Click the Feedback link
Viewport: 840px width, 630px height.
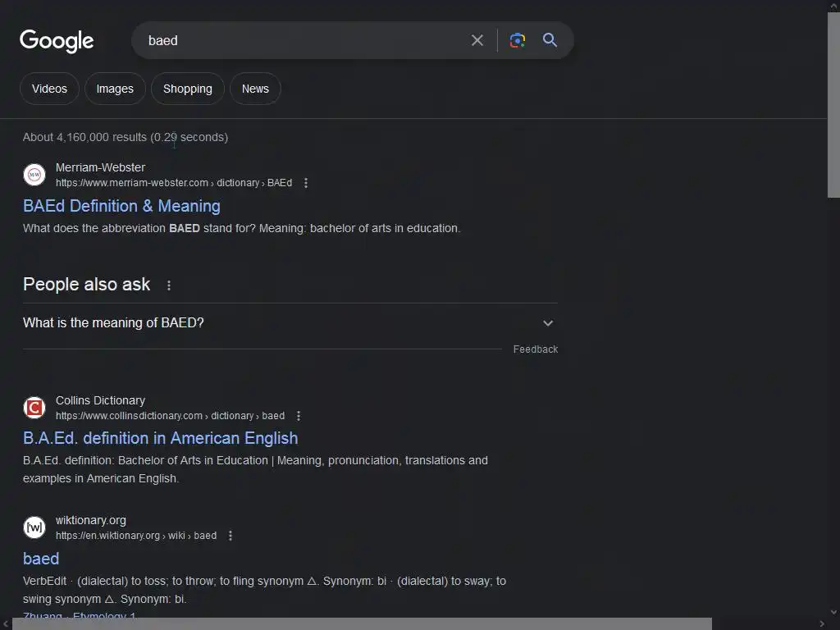pyautogui.click(x=535, y=349)
